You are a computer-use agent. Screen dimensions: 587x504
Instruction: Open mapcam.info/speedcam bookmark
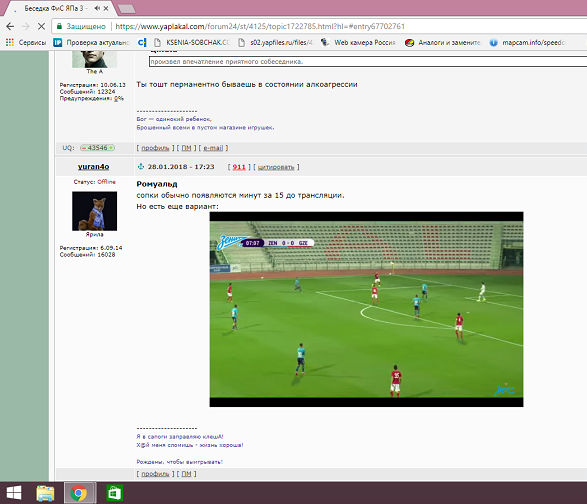tap(527, 42)
